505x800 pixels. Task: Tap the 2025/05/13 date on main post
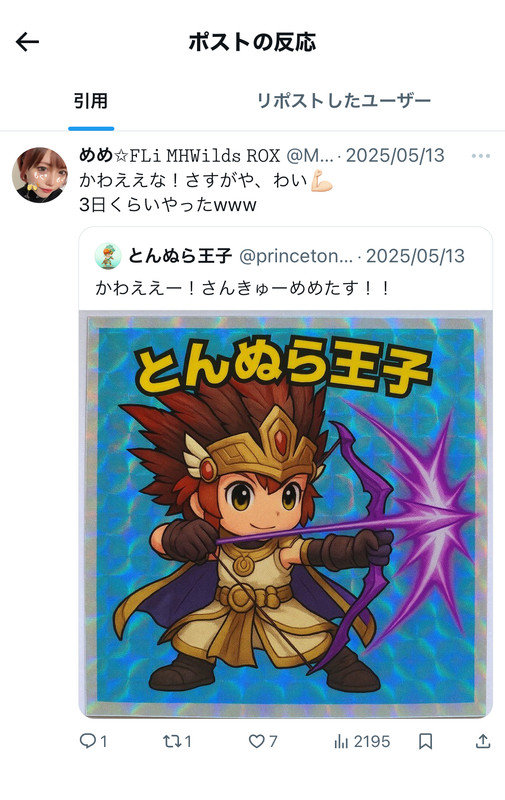tap(395, 155)
